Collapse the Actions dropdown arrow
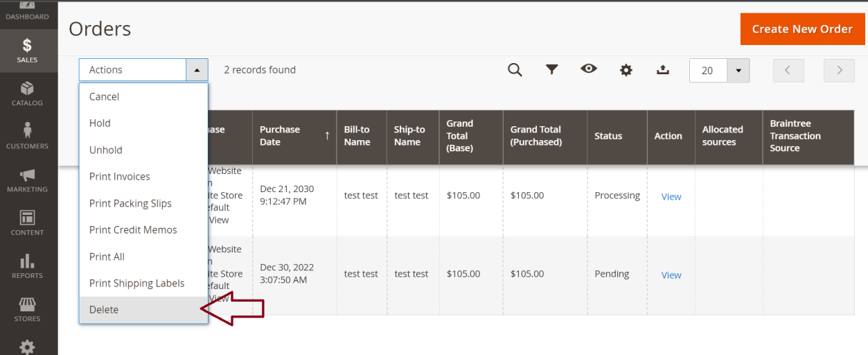868x355 pixels. 197,70
